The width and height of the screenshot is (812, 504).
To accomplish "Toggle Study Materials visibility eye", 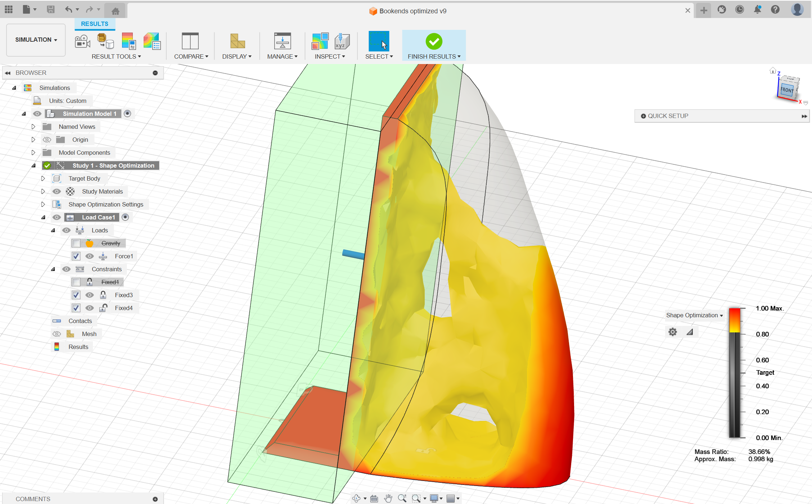I will [x=57, y=191].
